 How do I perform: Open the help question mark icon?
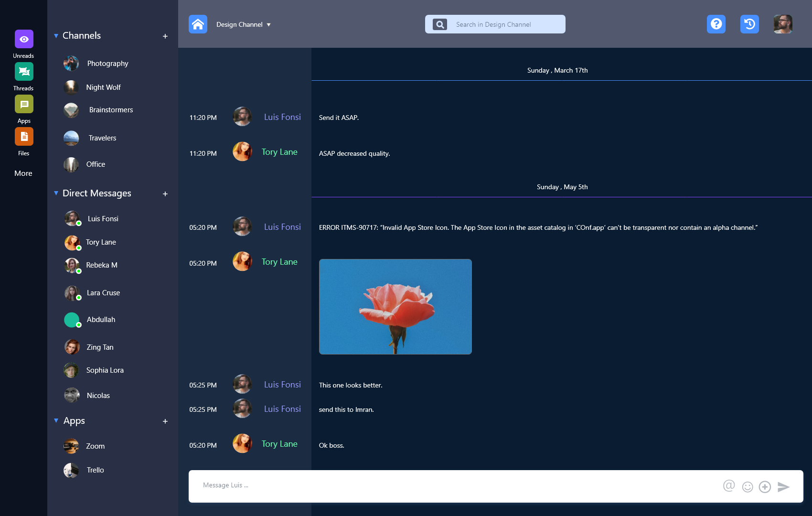click(716, 24)
